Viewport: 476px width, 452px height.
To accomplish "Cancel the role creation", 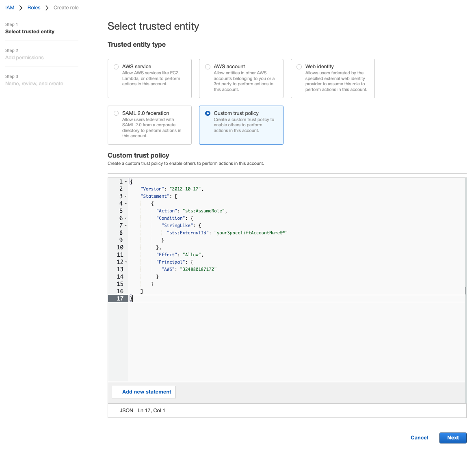I will 419,437.
